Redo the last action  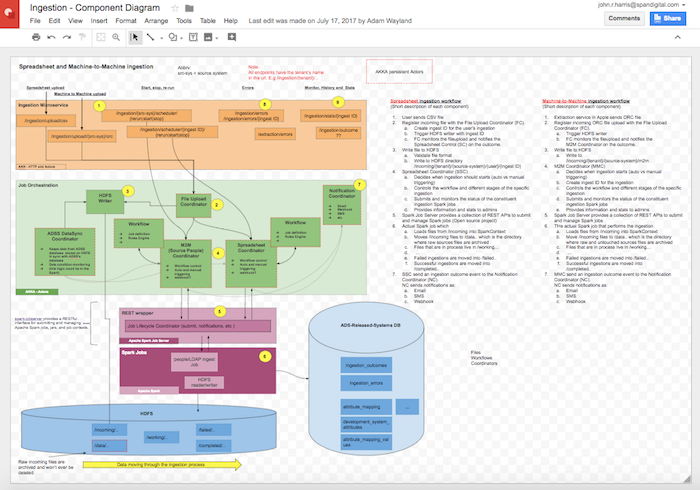pos(67,37)
